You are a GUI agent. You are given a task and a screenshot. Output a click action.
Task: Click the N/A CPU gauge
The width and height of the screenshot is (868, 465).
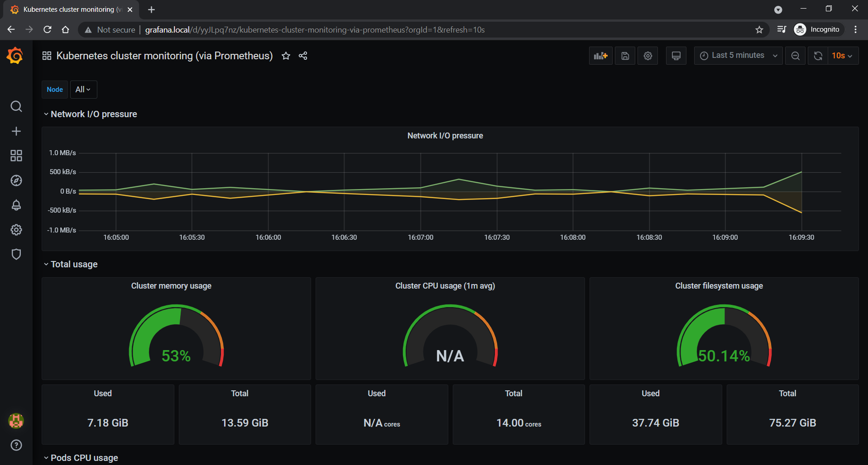[x=450, y=337]
